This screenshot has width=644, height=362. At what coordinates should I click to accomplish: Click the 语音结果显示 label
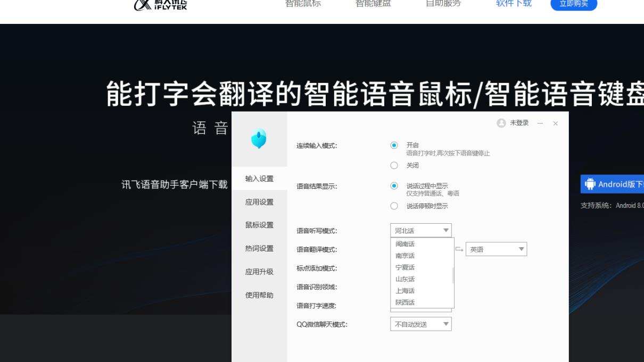pos(317,187)
